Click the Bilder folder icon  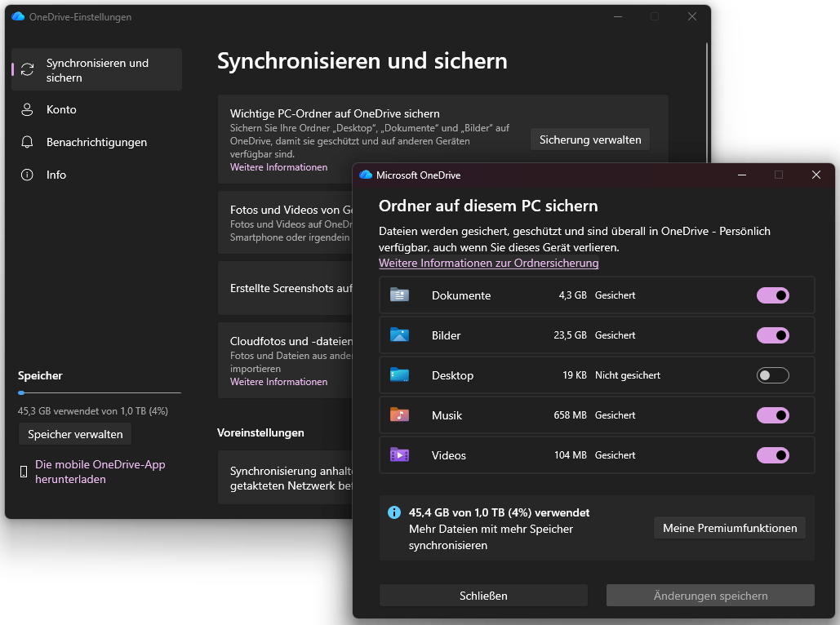coord(400,335)
